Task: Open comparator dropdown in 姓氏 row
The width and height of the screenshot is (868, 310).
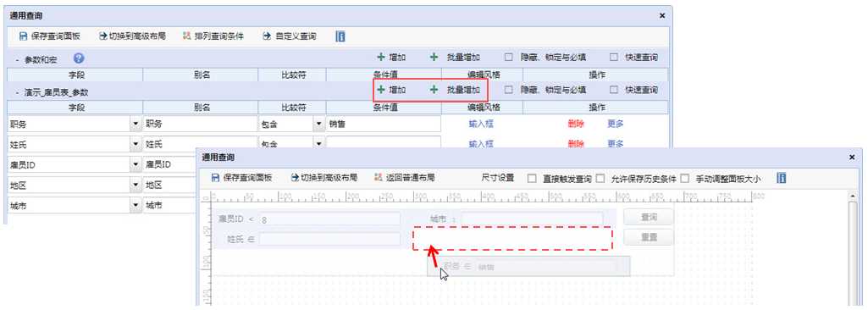Action: (x=318, y=143)
